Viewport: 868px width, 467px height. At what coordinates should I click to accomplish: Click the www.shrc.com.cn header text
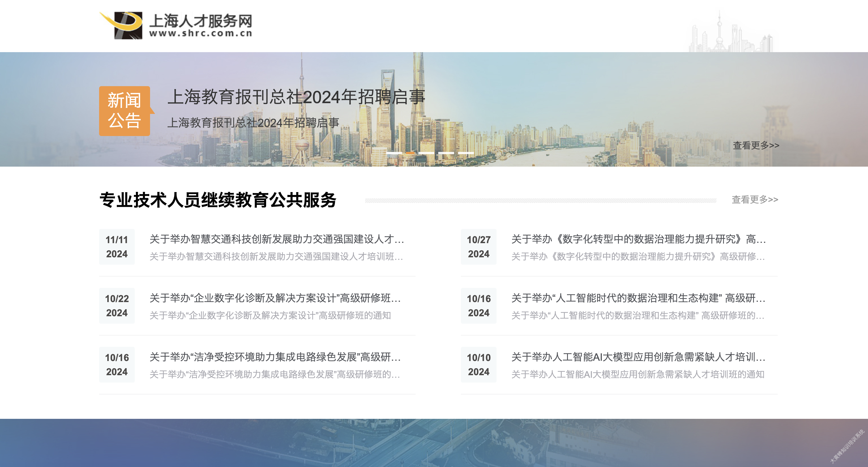pos(200,33)
